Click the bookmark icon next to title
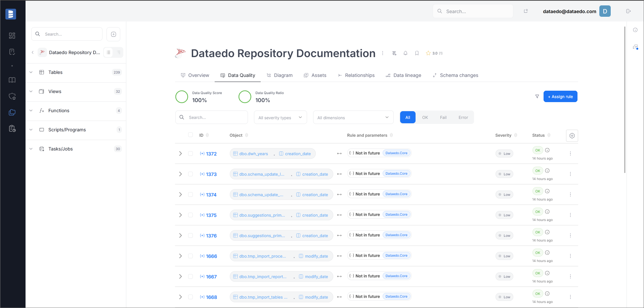Viewport: 644px width, 308px height. [x=417, y=53]
